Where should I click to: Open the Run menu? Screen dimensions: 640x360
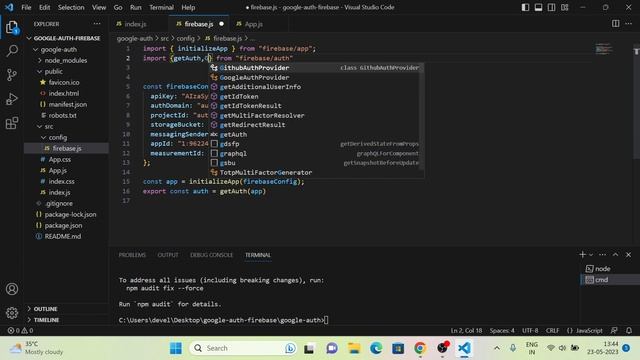click(x=136, y=7)
